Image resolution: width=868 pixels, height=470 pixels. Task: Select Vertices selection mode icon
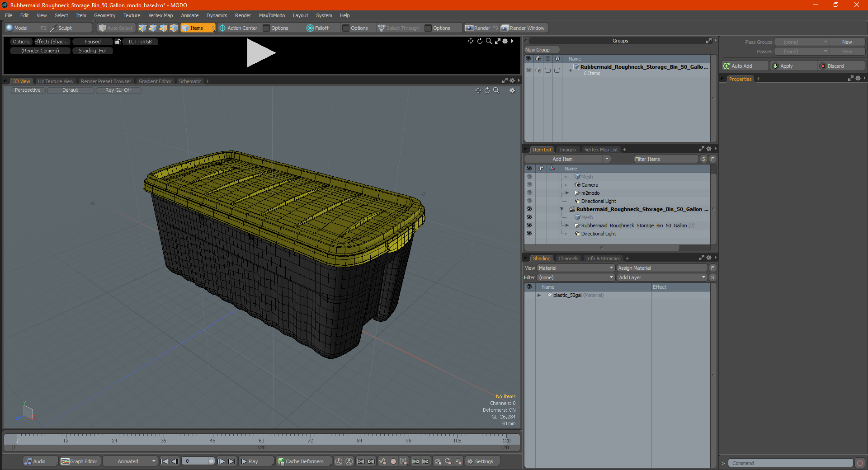coord(142,28)
